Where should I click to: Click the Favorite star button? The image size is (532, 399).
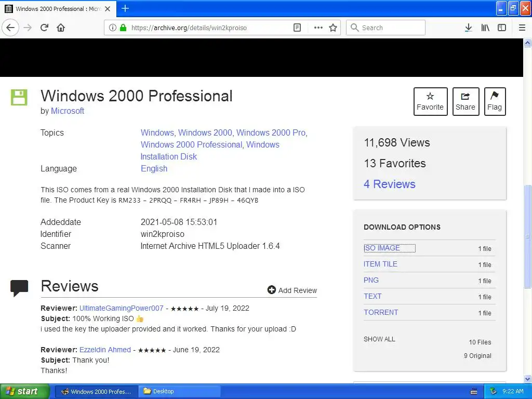[x=430, y=101]
